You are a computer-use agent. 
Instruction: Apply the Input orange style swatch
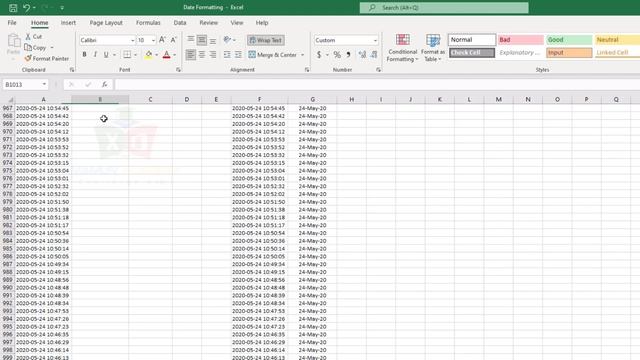coord(569,53)
